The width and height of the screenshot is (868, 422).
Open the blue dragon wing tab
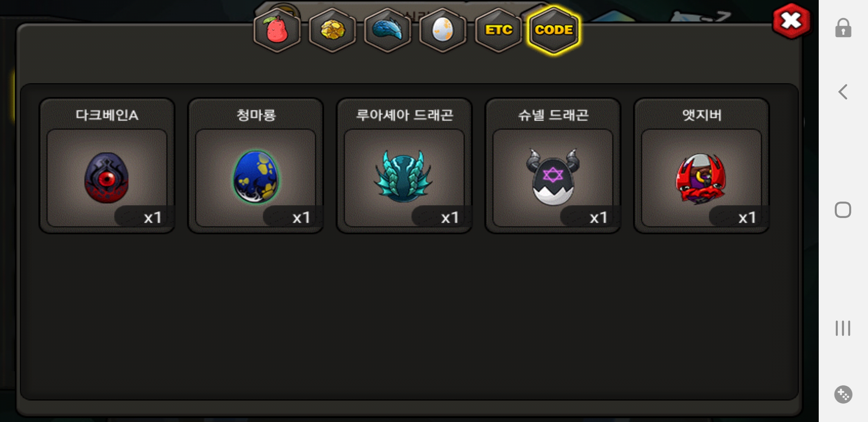pos(387,30)
